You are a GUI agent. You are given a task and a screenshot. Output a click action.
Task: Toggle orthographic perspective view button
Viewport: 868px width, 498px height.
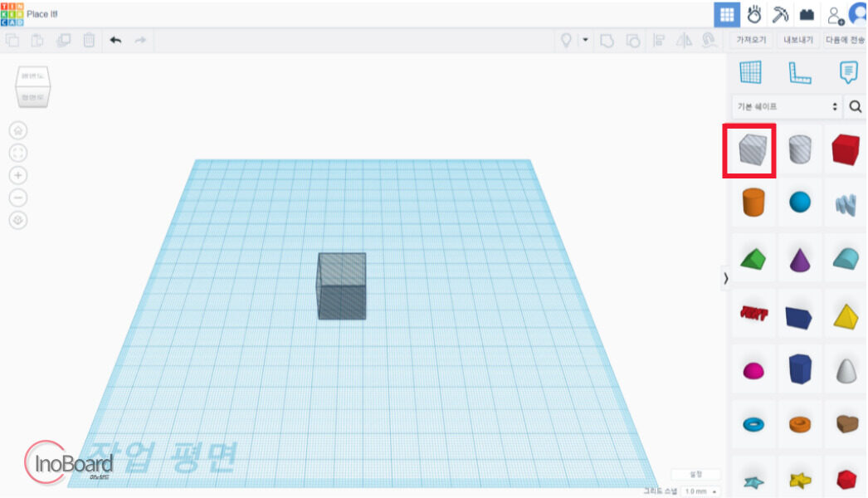tap(18, 221)
